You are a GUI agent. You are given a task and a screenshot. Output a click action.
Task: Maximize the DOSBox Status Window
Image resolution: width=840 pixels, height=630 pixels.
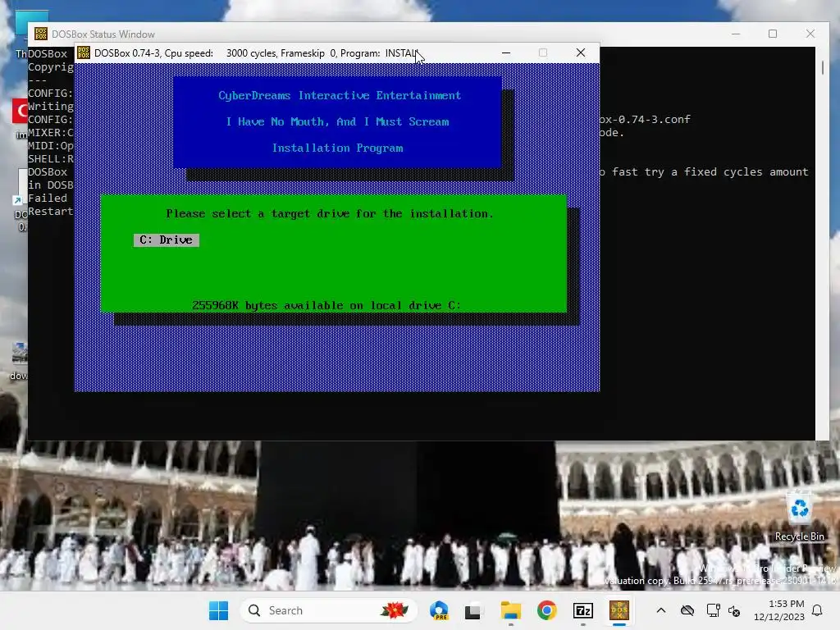tap(773, 34)
